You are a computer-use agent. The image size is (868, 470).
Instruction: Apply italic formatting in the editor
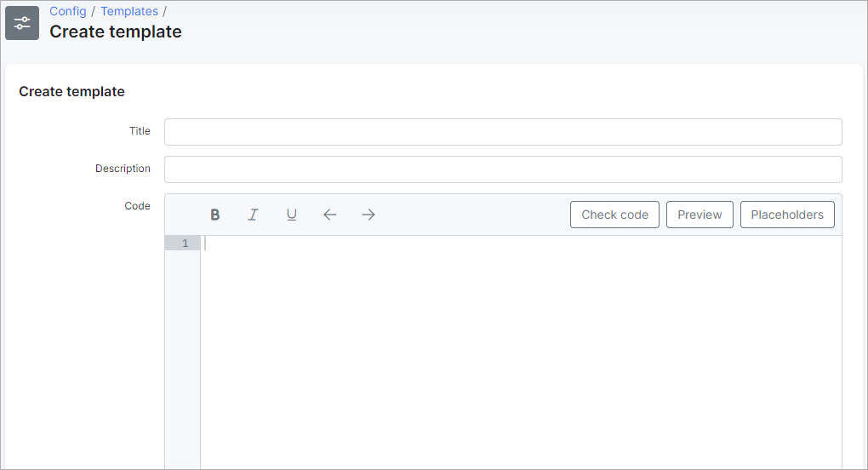(x=253, y=215)
